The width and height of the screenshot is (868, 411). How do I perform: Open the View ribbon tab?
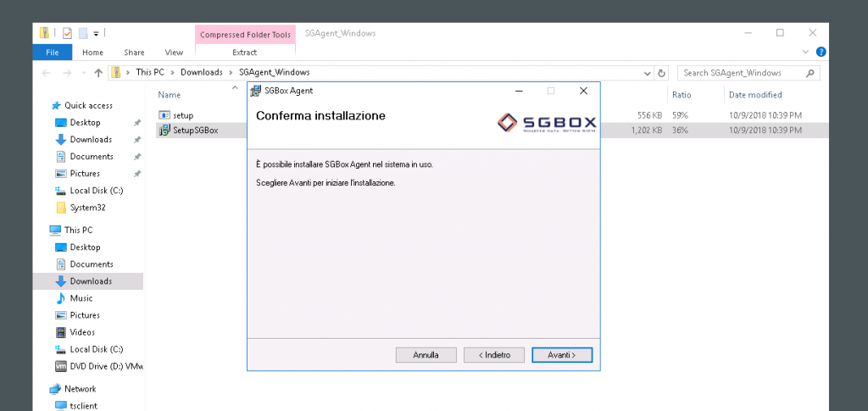[174, 53]
